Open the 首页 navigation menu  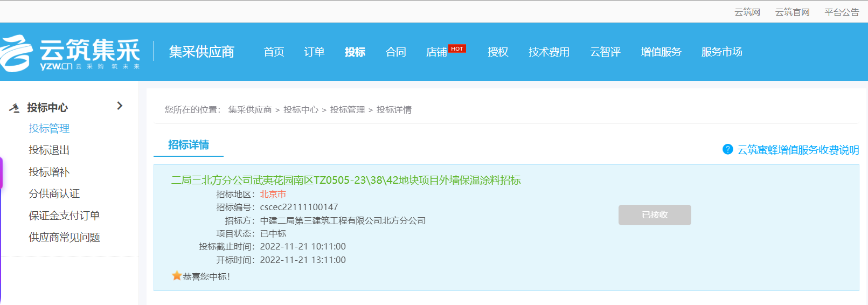(x=274, y=52)
